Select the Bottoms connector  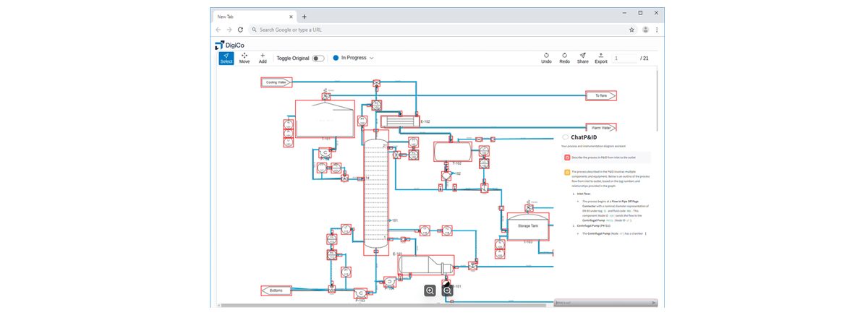(x=276, y=290)
